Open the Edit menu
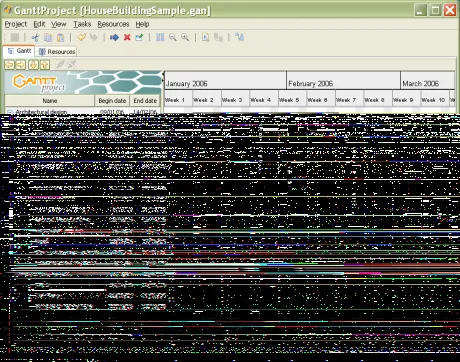 tap(39, 24)
